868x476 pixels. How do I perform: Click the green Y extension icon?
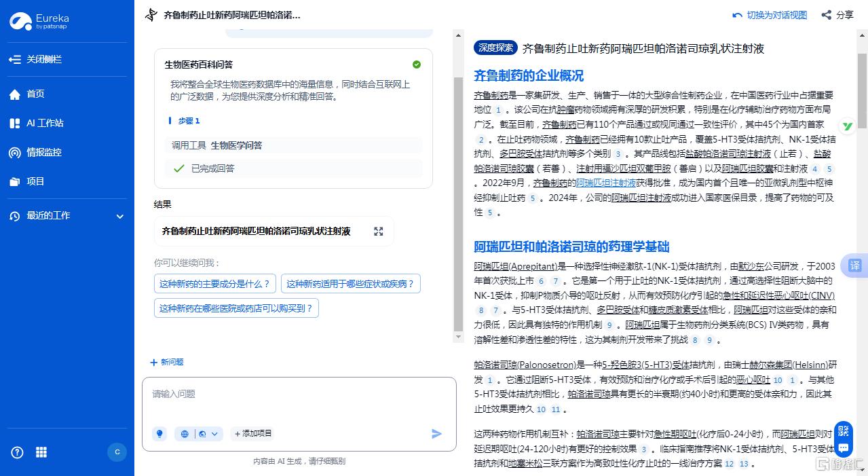coord(847,126)
